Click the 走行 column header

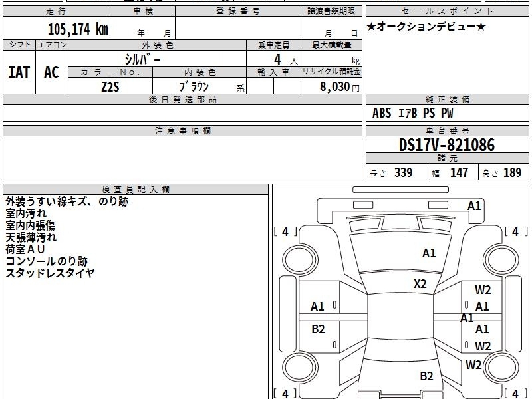[x=57, y=11]
